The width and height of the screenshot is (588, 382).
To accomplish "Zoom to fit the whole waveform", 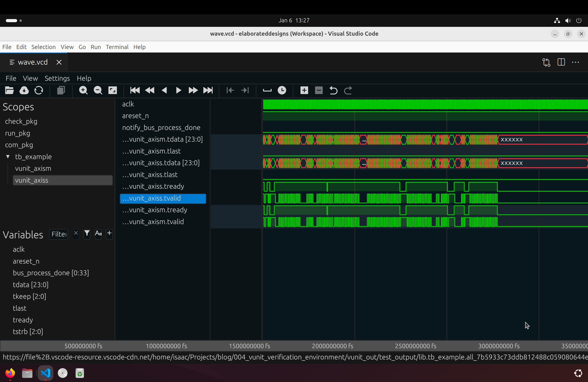I will tap(113, 90).
